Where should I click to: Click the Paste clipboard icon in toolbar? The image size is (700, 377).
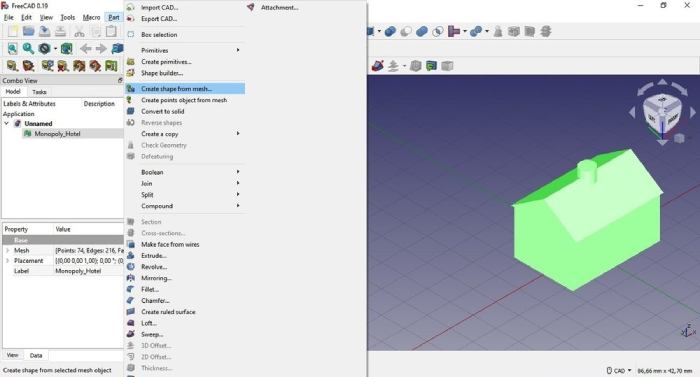111,31
